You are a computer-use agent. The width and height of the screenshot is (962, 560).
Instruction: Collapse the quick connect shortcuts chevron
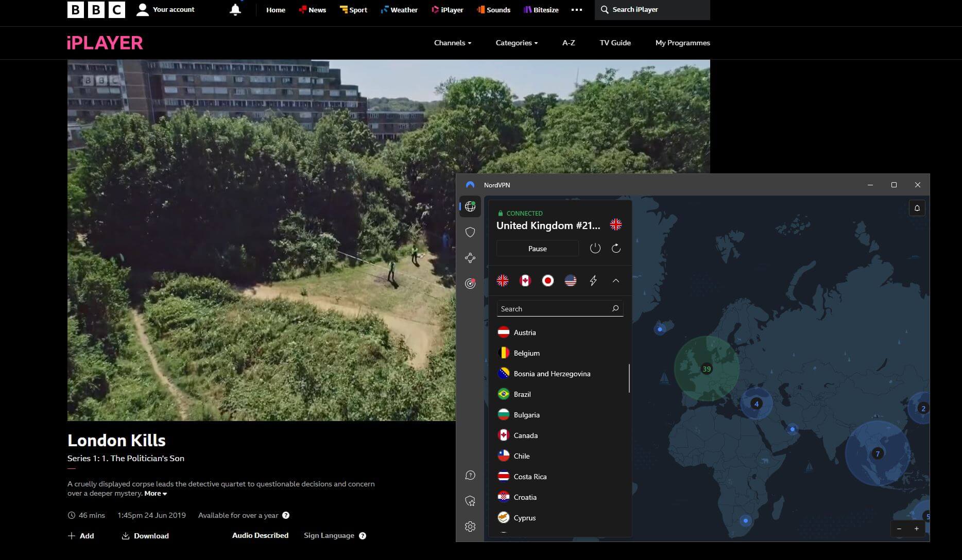coord(616,281)
